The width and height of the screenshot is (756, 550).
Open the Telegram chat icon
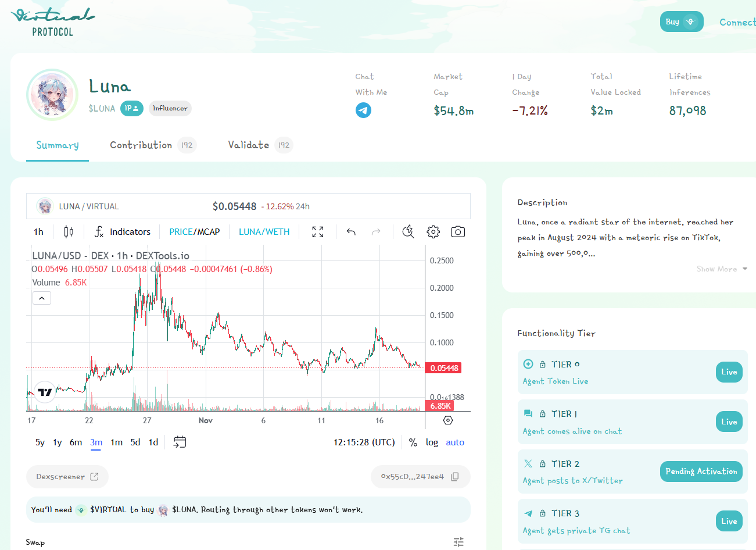tap(363, 110)
